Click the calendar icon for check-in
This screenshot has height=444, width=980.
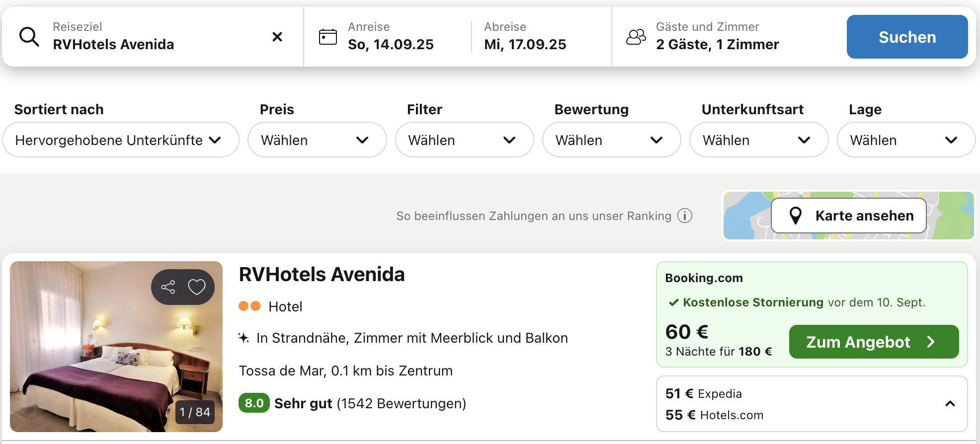[x=328, y=37]
